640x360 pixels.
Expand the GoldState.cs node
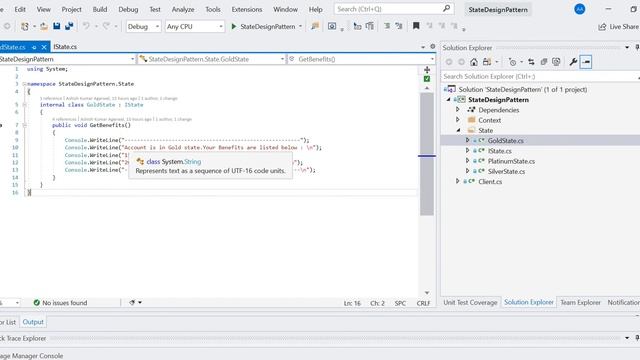pos(467,140)
